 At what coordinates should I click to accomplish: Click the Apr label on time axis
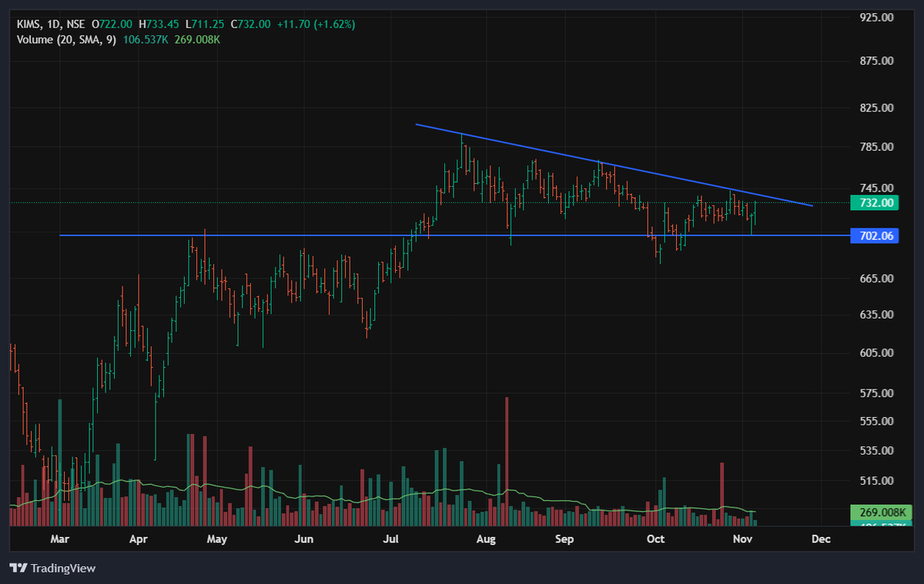139,539
